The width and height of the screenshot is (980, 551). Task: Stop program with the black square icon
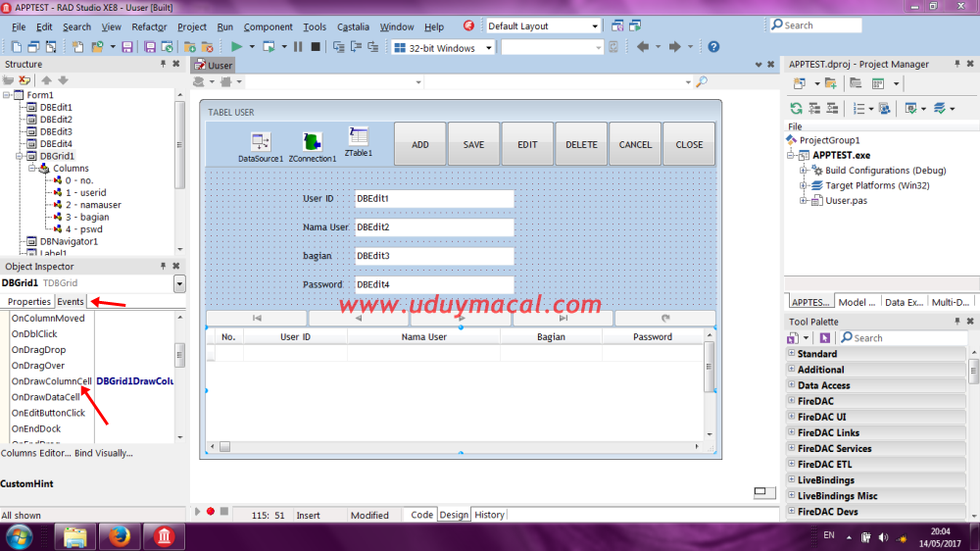click(x=316, y=47)
